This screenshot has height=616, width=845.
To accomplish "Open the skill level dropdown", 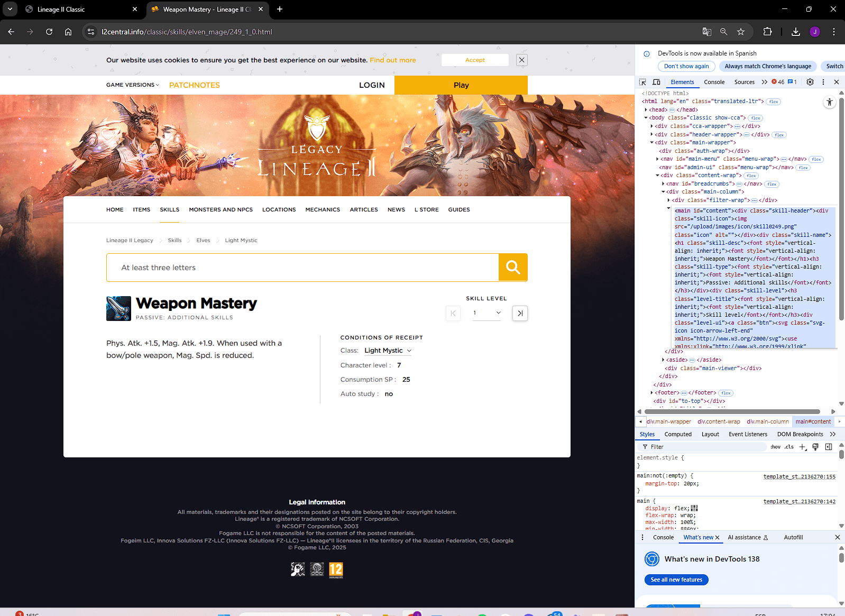I will [487, 313].
